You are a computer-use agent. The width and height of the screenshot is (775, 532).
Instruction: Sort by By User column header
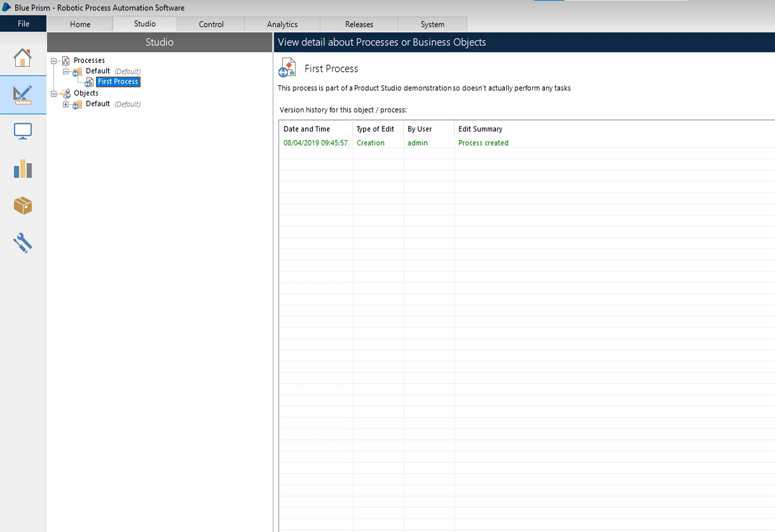(429, 129)
